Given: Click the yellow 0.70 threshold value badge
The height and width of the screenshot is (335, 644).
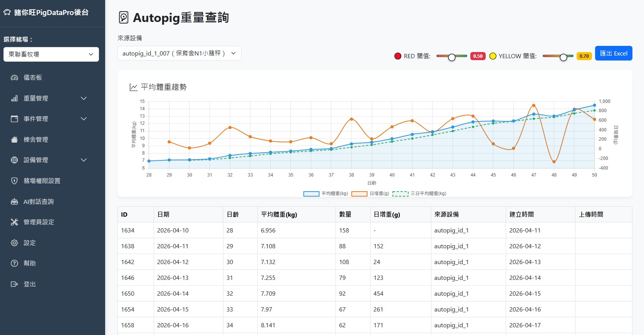Looking at the screenshot, I should point(584,56).
